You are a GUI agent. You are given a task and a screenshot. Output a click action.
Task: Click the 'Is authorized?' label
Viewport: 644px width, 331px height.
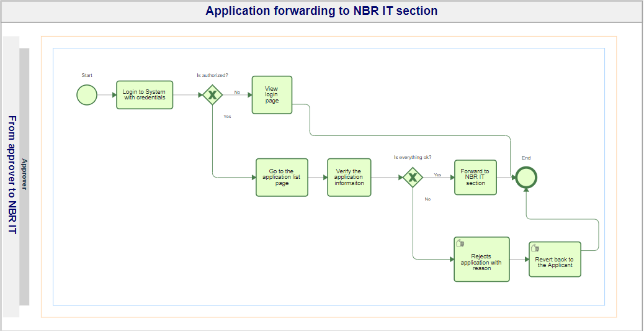click(212, 75)
